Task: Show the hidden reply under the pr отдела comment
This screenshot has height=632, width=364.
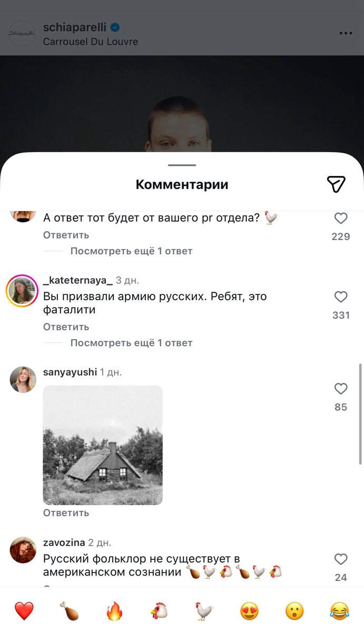Action: click(131, 251)
